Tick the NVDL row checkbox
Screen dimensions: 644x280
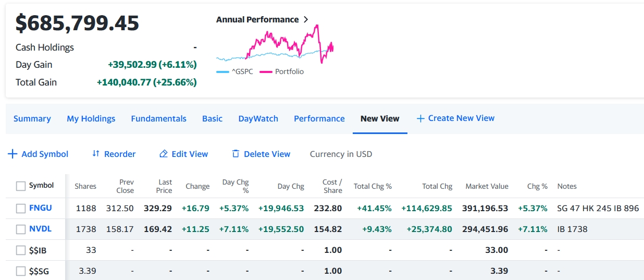click(x=21, y=229)
